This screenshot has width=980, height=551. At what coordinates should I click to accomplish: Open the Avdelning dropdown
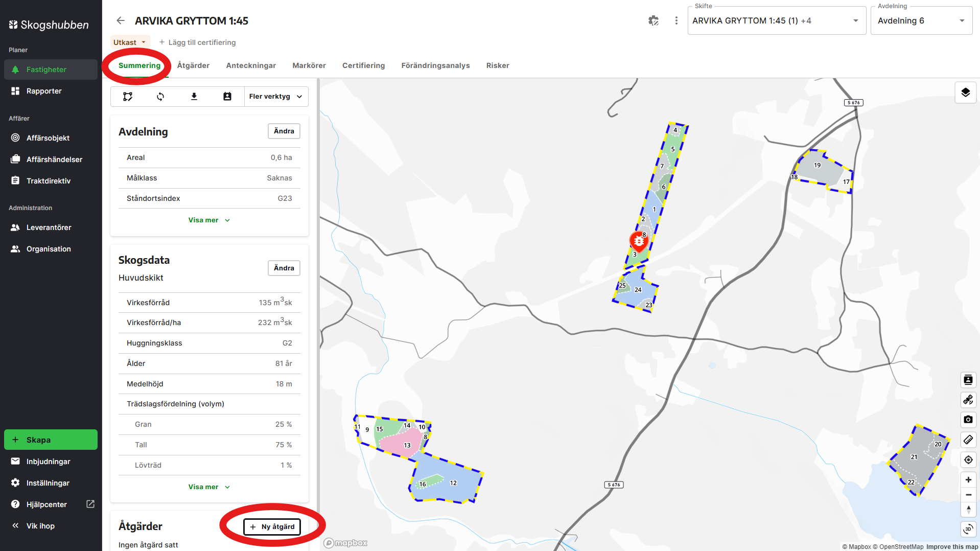921,20
